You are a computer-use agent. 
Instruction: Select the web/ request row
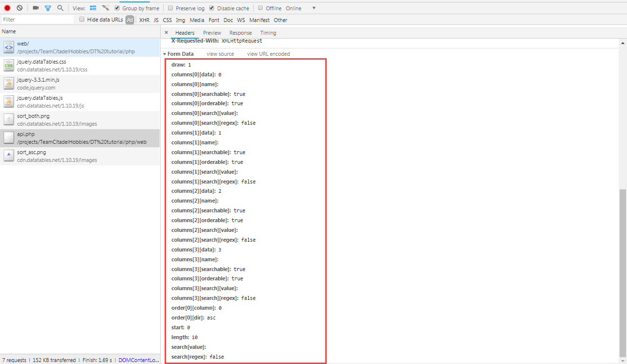coord(80,47)
